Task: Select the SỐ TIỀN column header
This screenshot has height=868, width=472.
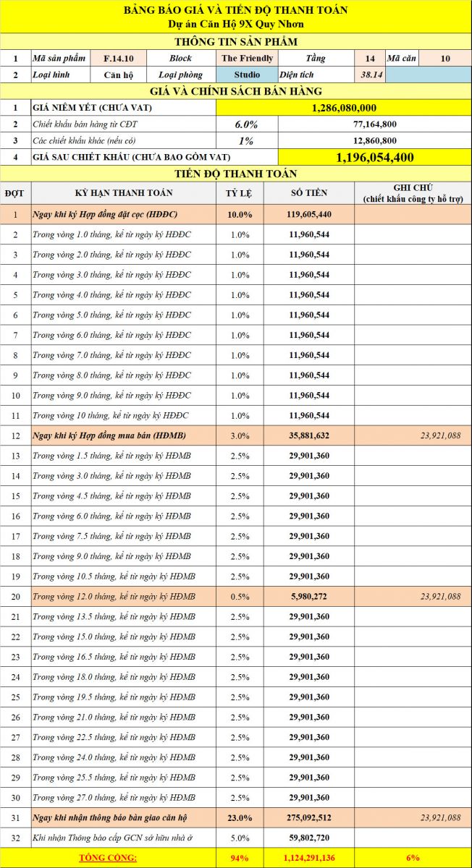Action: (x=309, y=192)
